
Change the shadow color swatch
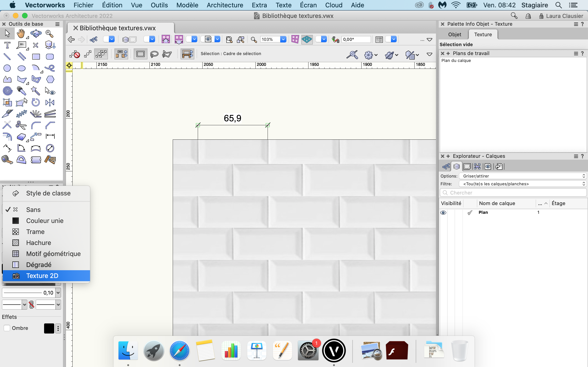pos(49,328)
